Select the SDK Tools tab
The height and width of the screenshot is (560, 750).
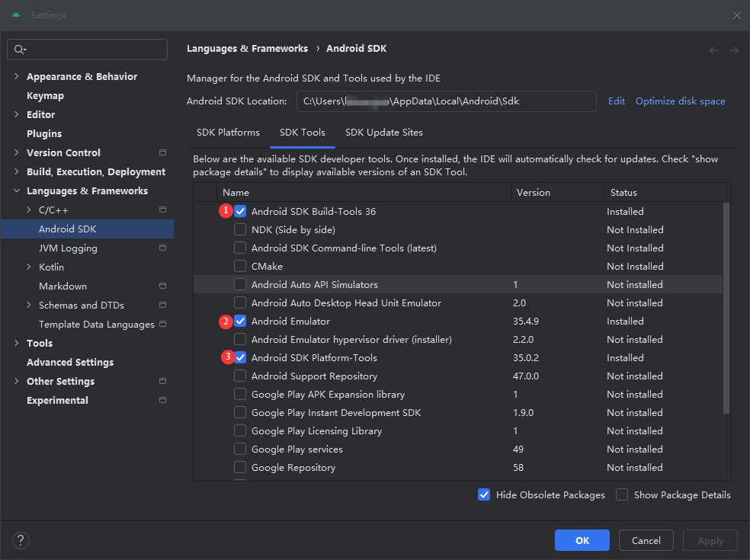(303, 133)
